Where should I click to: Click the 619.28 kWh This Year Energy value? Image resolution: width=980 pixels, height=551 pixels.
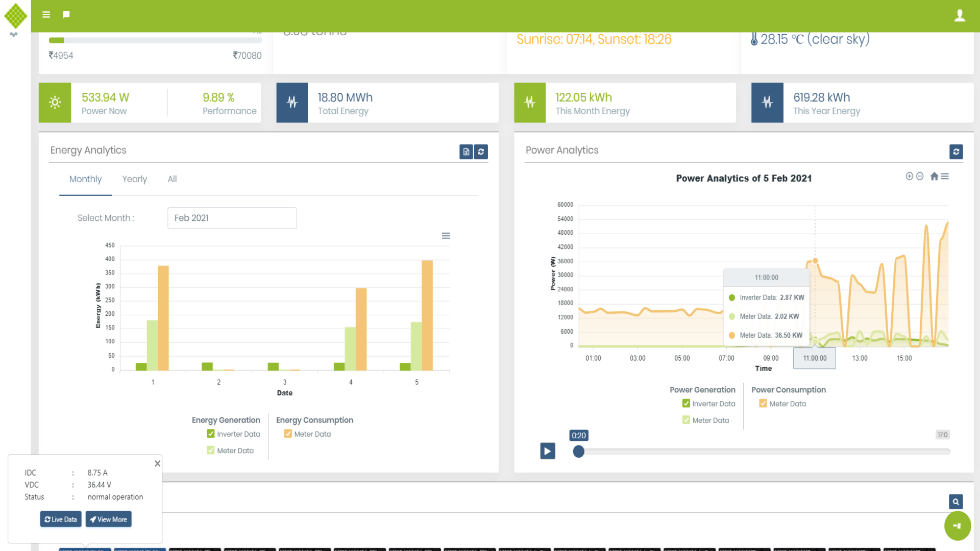click(821, 97)
